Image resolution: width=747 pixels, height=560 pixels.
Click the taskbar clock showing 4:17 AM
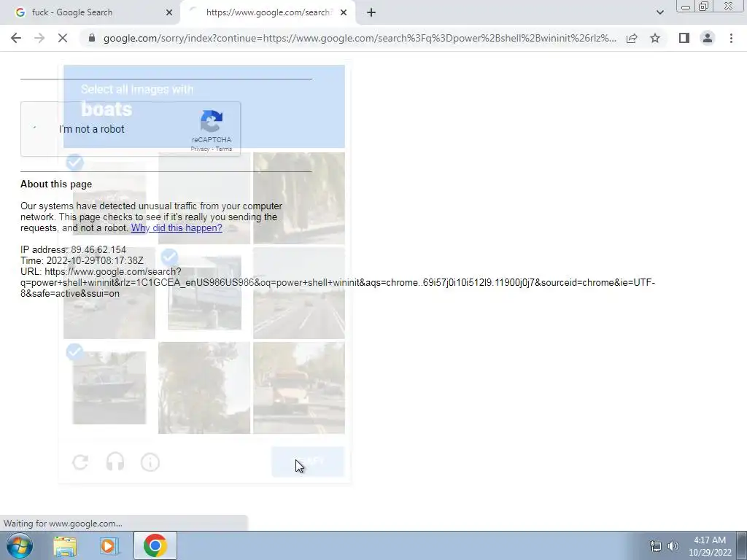pos(710,546)
